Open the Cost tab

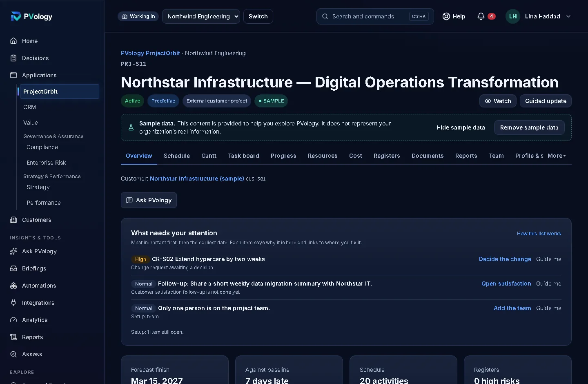(356, 156)
